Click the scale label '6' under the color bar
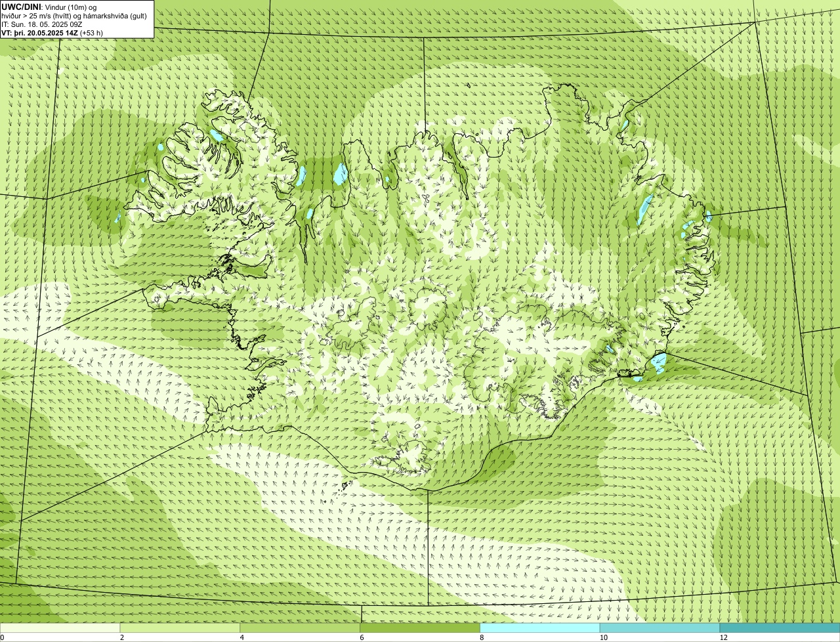Viewport: 840px width, 642px height. pyautogui.click(x=362, y=637)
